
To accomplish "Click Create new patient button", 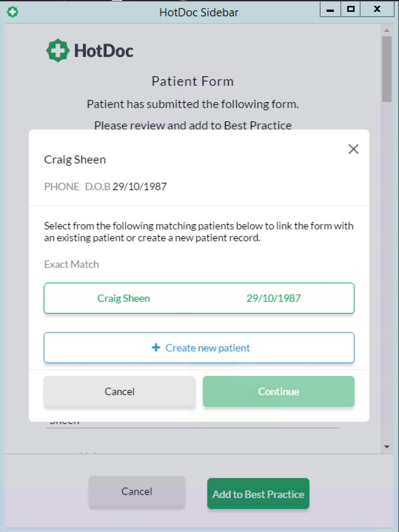I will coord(199,348).
